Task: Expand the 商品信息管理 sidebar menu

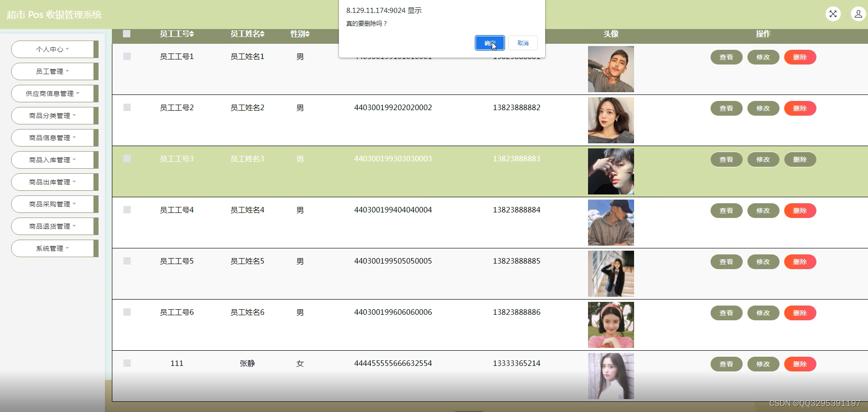Action: (54, 138)
